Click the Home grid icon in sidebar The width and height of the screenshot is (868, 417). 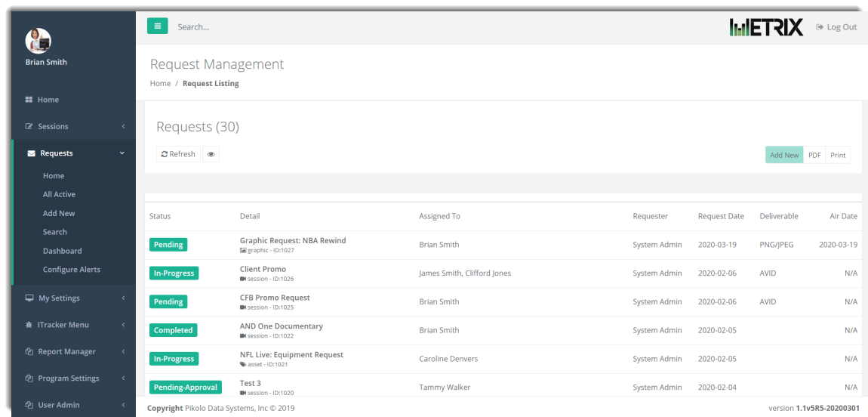[x=29, y=100]
